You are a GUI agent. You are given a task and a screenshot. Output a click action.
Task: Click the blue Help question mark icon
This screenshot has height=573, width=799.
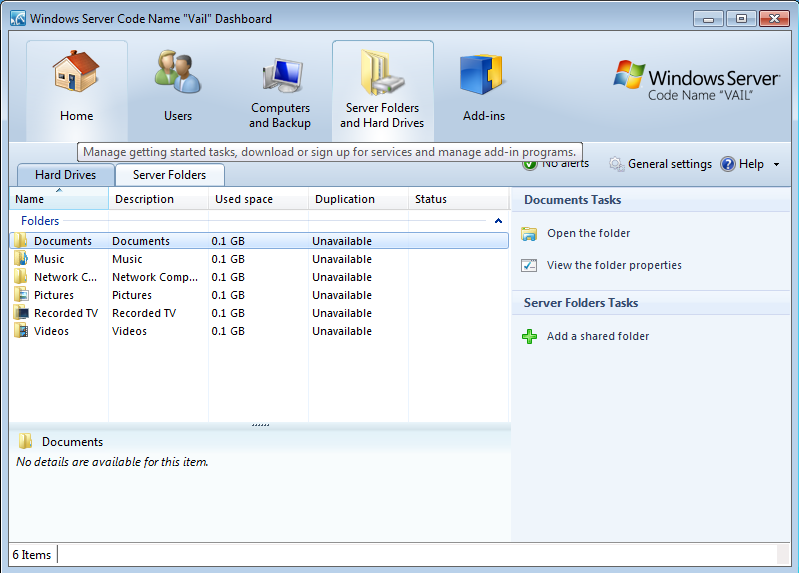728,164
